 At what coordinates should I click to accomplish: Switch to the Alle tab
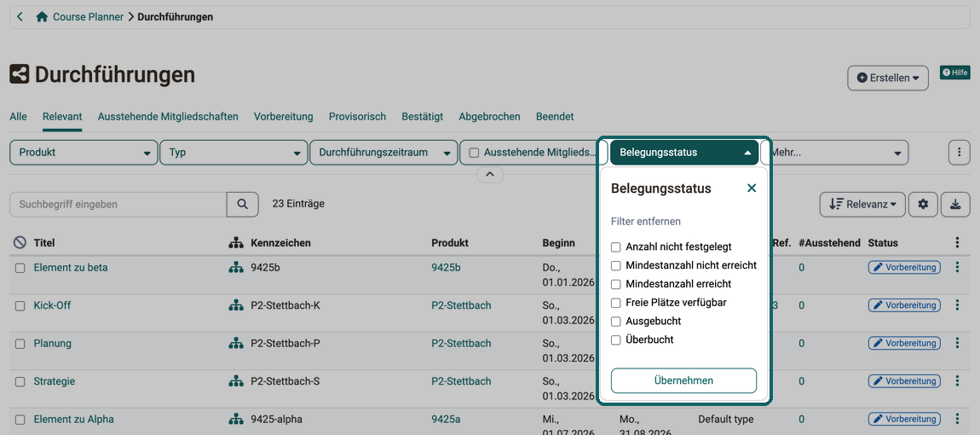coord(18,116)
